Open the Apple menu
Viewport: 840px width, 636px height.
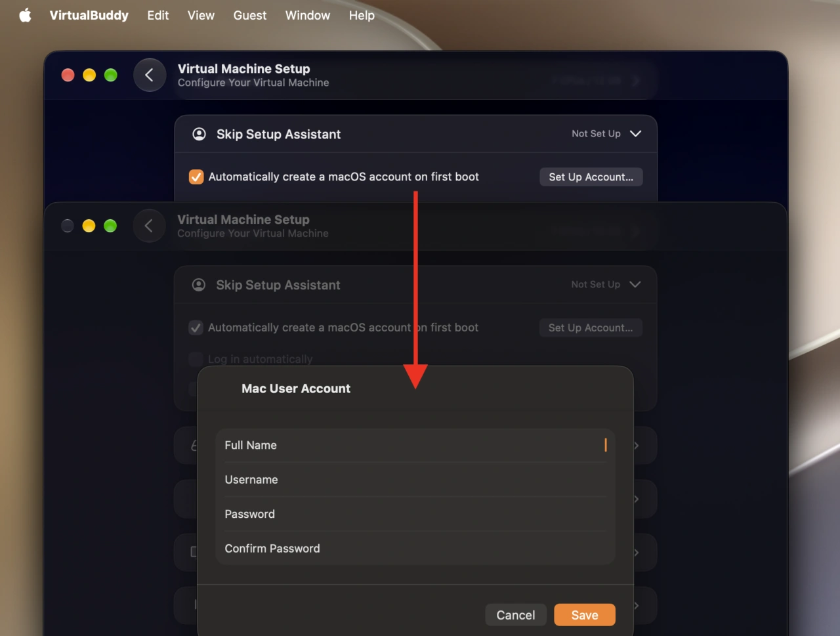pyautogui.click(x=26, y=15)
